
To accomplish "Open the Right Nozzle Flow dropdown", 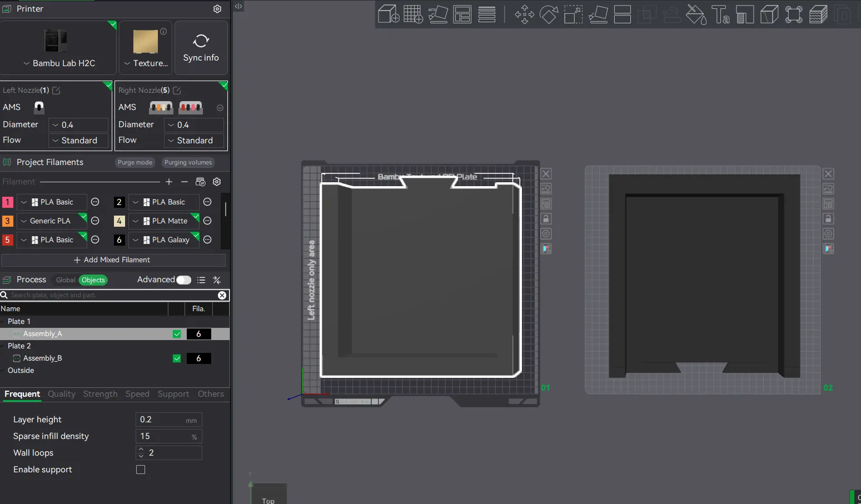I will pos(194,141).
